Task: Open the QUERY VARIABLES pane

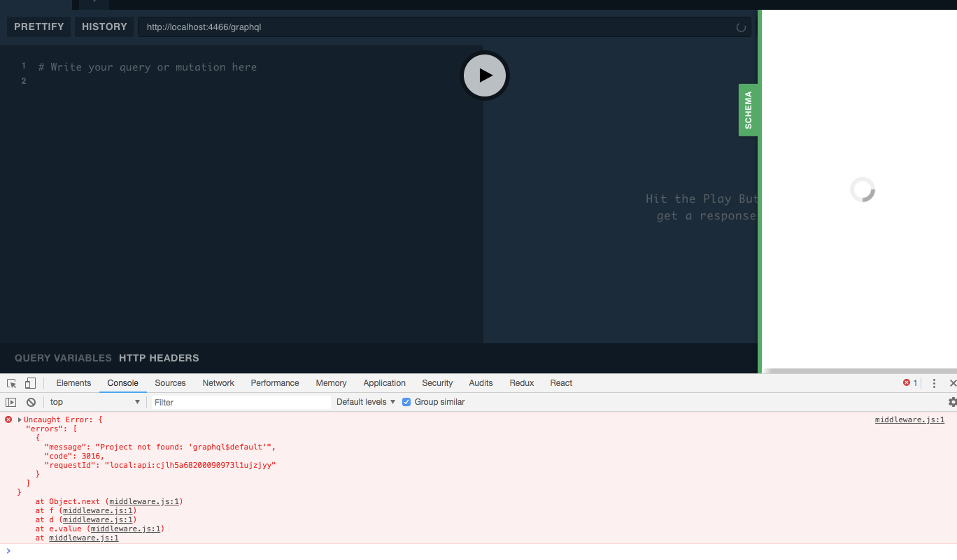Action: click(63, 358)
